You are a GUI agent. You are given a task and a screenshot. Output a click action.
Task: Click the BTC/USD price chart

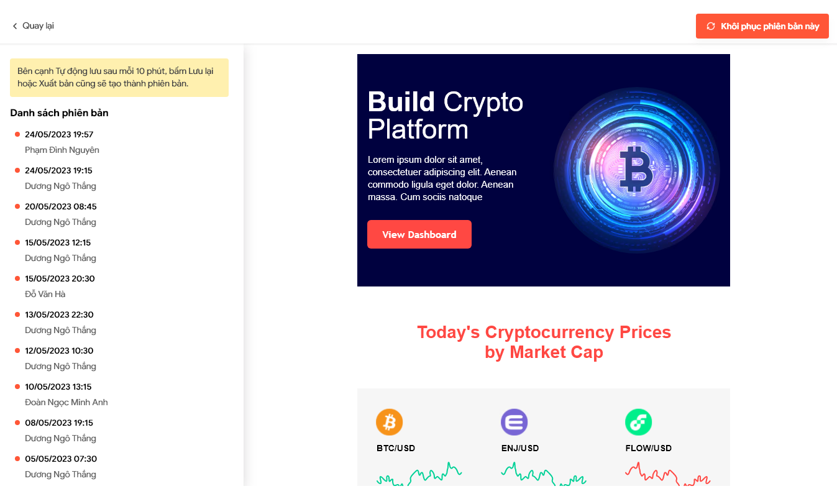419,475
